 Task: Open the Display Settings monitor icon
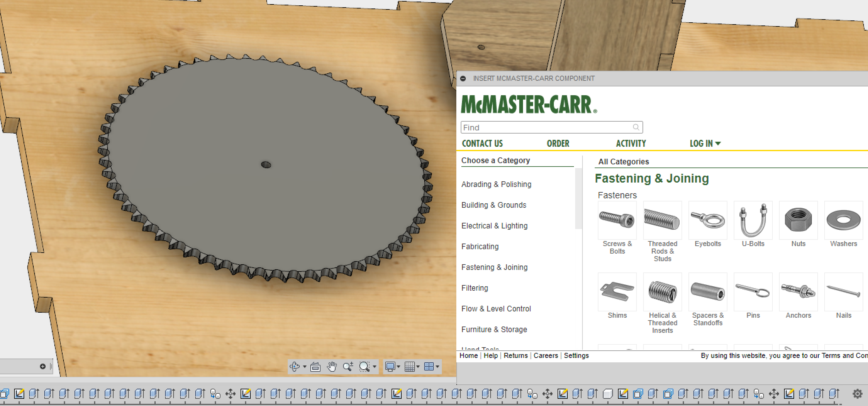(390, 366)
